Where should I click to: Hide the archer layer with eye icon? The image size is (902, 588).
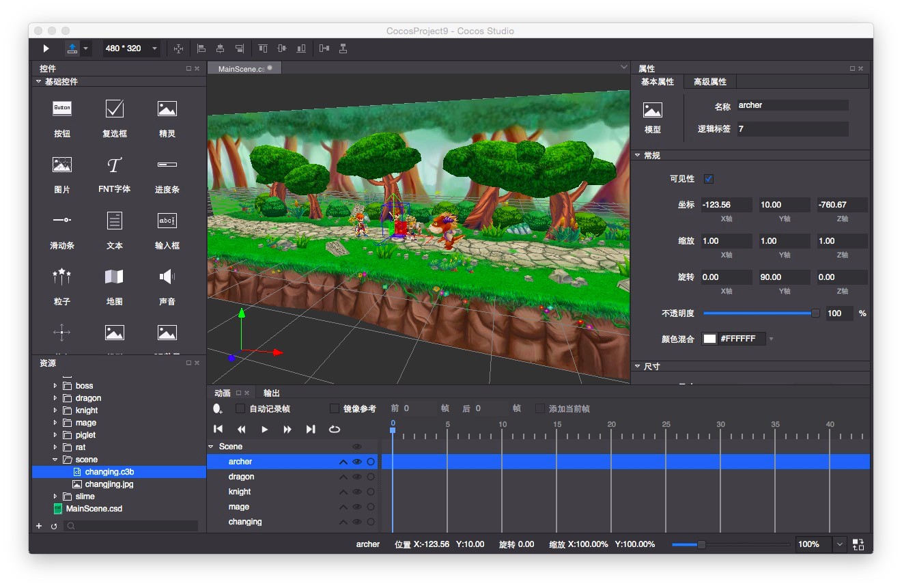pyautogui.click(x=356, y=462)
